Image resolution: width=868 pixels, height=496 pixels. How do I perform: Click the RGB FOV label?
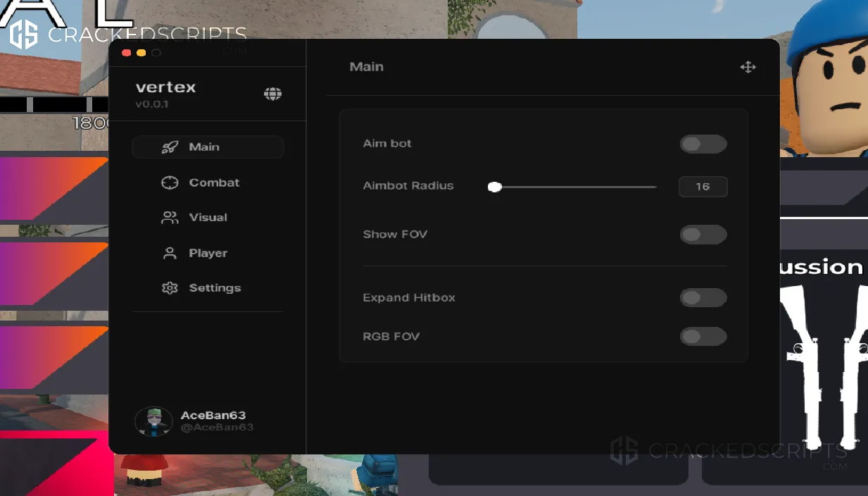pyautogui.click(x=391, y=336)
